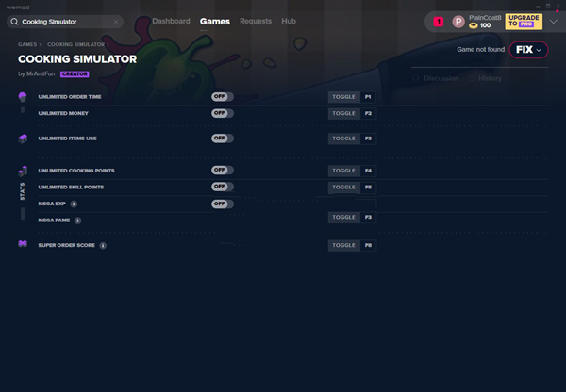Turn on Unlimited Skill Points
566x392 pixels.
tap(223, 187)
